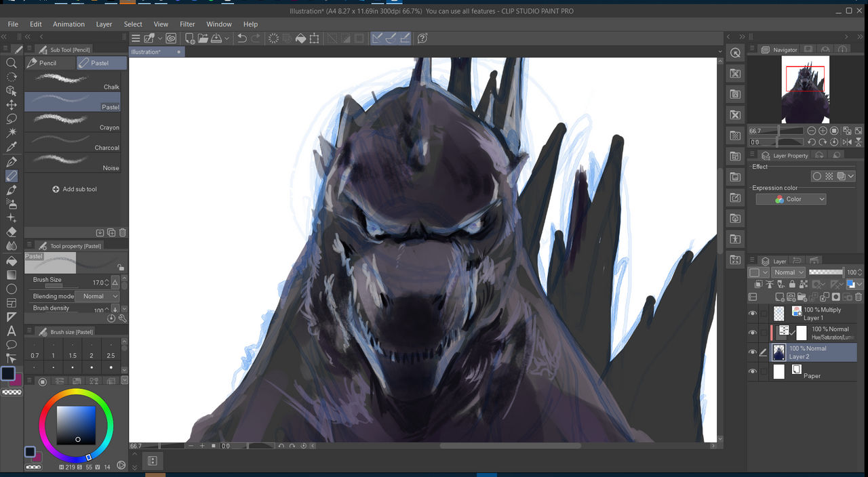The width and height of the screenshot is (868, 477).
Task: Select the Move layer tool
Action: 12,105
